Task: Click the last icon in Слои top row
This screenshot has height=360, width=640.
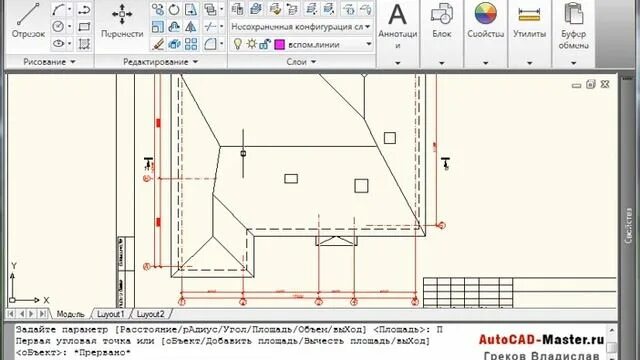Action: (367, 9)
